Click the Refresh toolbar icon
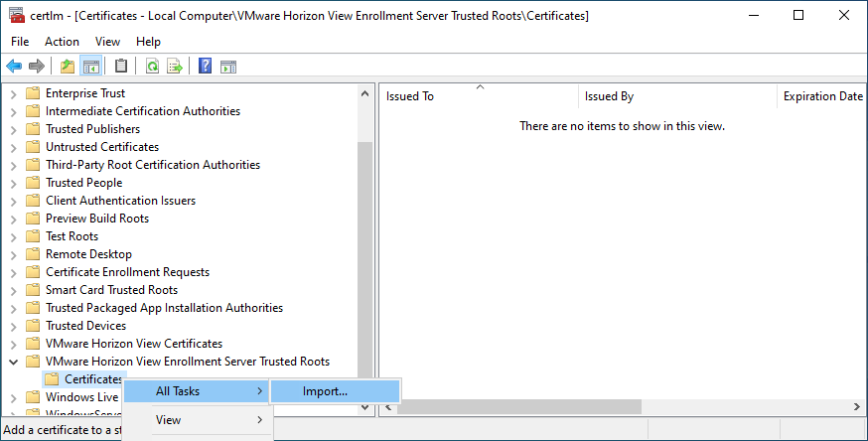Screen dimensions: 868x441 point(152,67)
